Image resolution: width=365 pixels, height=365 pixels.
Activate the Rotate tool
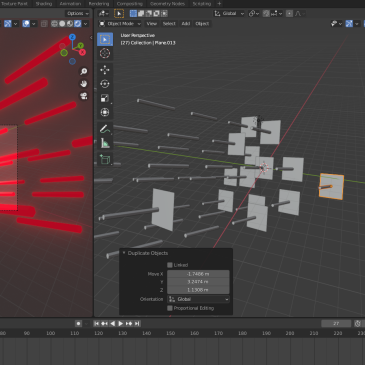[105, 84]
